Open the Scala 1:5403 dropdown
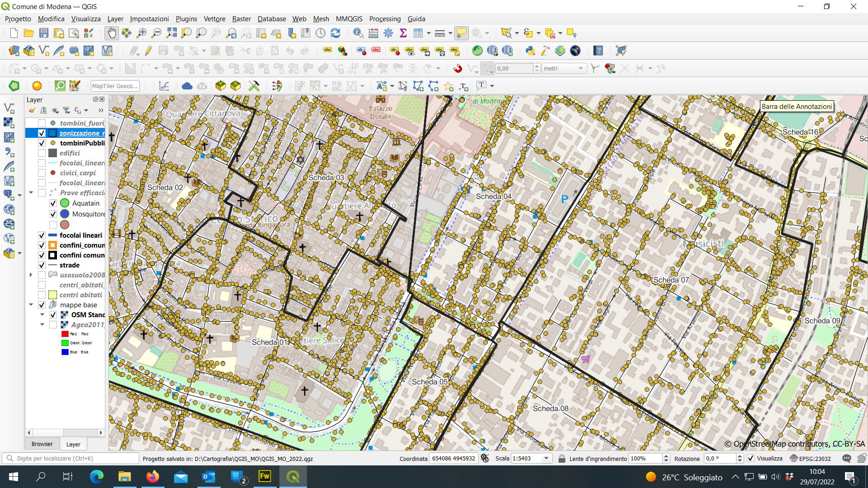 tap(546, 458)
